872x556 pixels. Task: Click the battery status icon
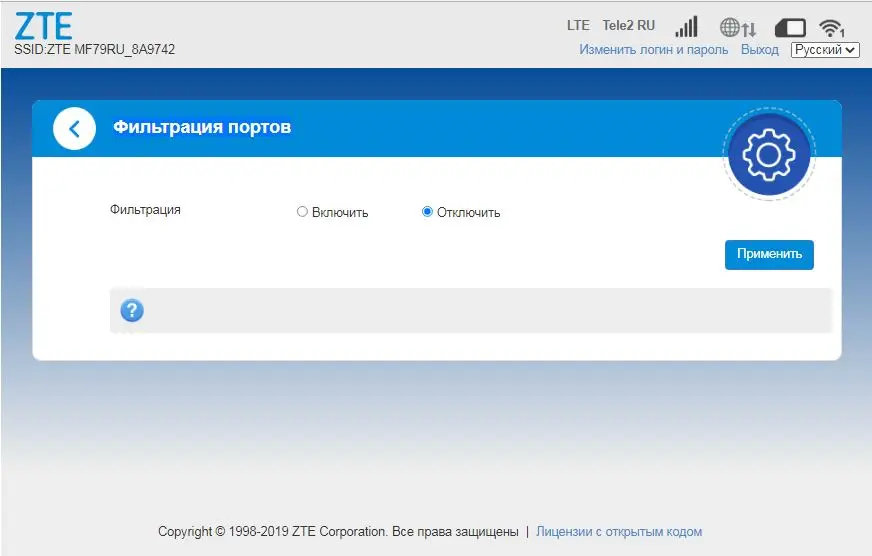[790, 28]
